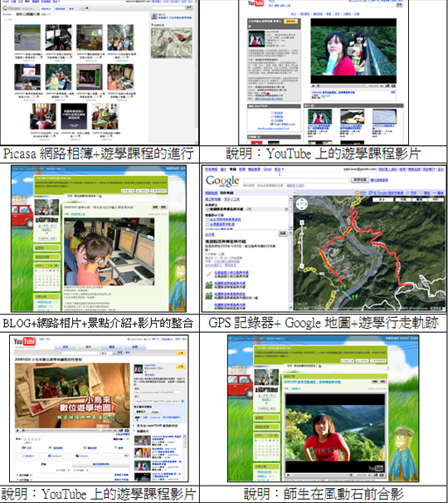448x503 pixels.
Task: Click the play icon under the 數位遊學地圖 video
Action: pyautogui.click(x=17, y=430)
